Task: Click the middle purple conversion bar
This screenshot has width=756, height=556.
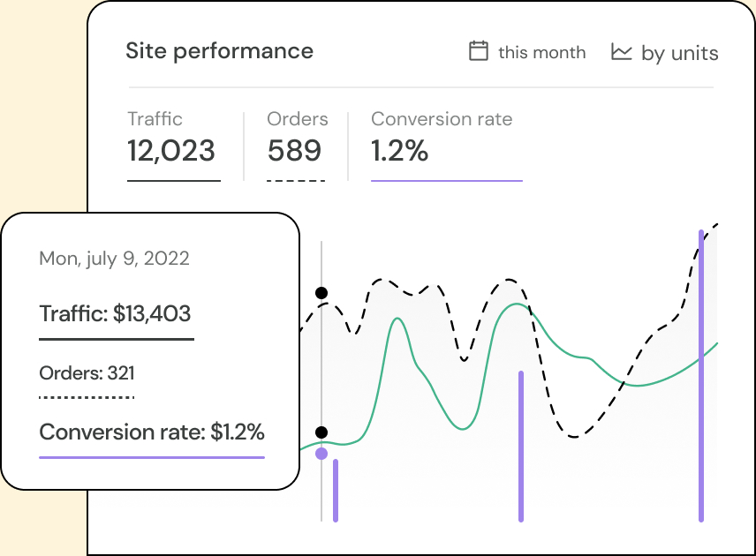Action: click(x=521, y=446)
